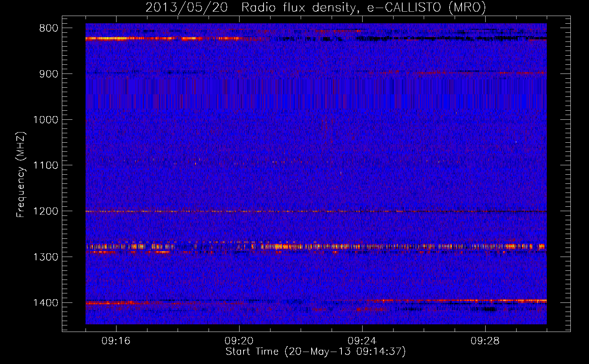Click the plot title 'Radio flux density, e-CALLISTO (MRO)'

click(x=364, y=7)
